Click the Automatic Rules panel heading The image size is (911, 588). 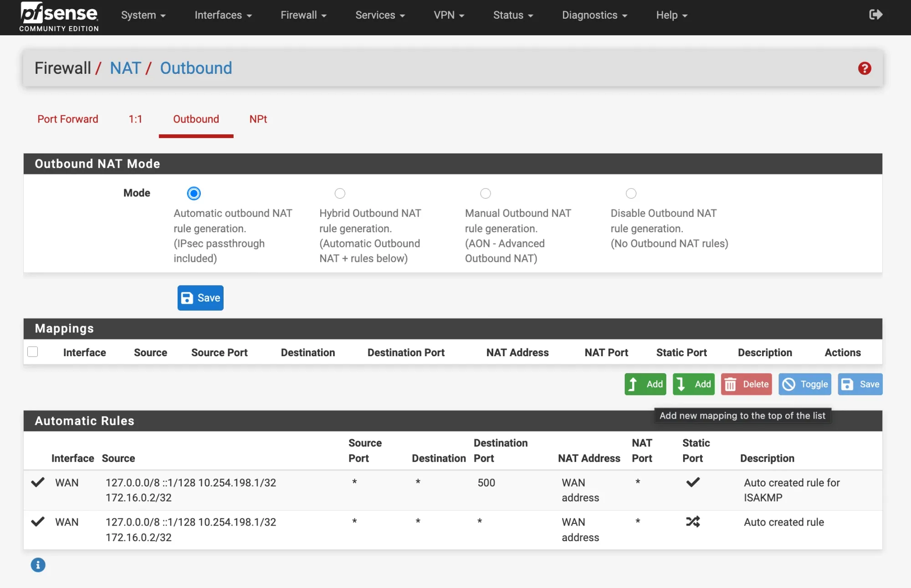[84, 421]
